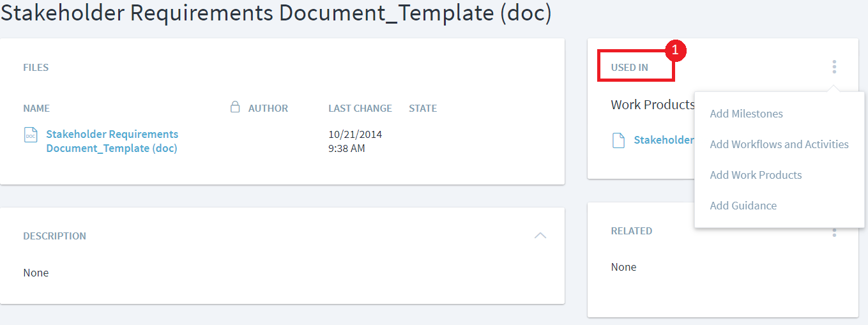Click the work product document icon
Screen dimensions: 868x325
point(618,140)
